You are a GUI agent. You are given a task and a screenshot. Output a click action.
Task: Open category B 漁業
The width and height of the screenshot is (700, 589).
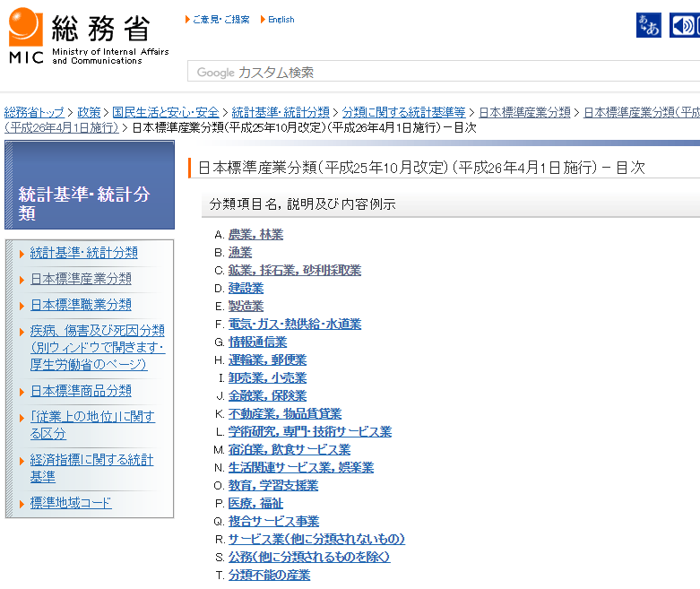pyautogui.click(x=240, y=252)
